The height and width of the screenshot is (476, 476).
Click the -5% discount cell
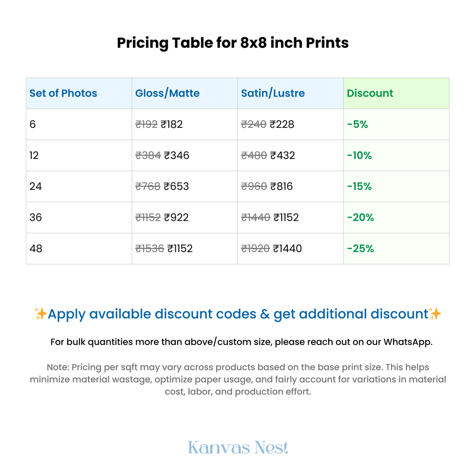357,124
